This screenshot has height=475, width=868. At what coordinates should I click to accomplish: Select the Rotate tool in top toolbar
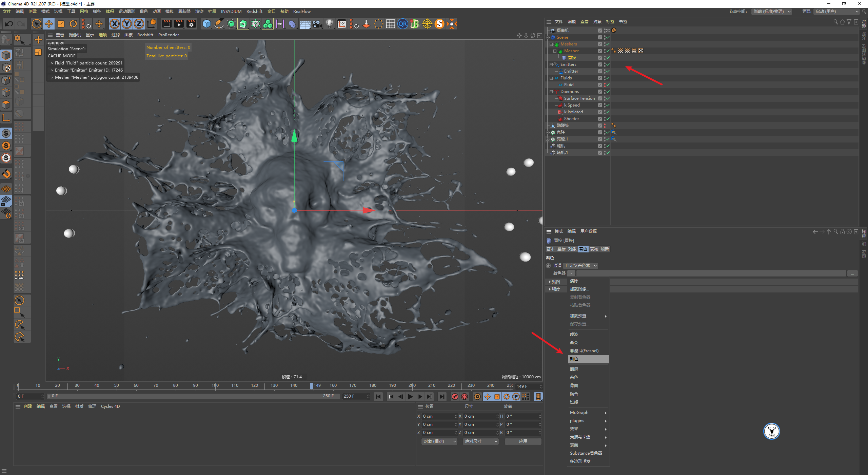point(73,24)
